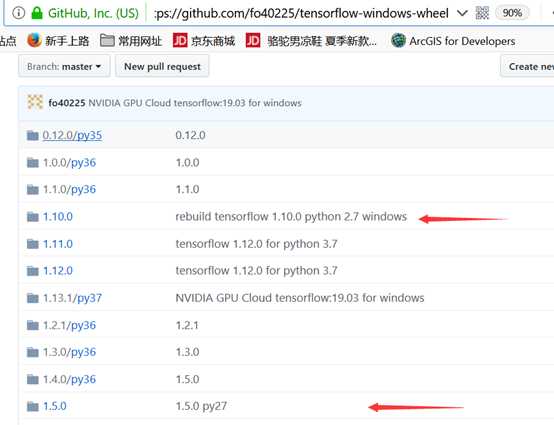Open commit 'rebuild tensorflow 1.10.0 python 2.7 windows'

click(291, 217)
